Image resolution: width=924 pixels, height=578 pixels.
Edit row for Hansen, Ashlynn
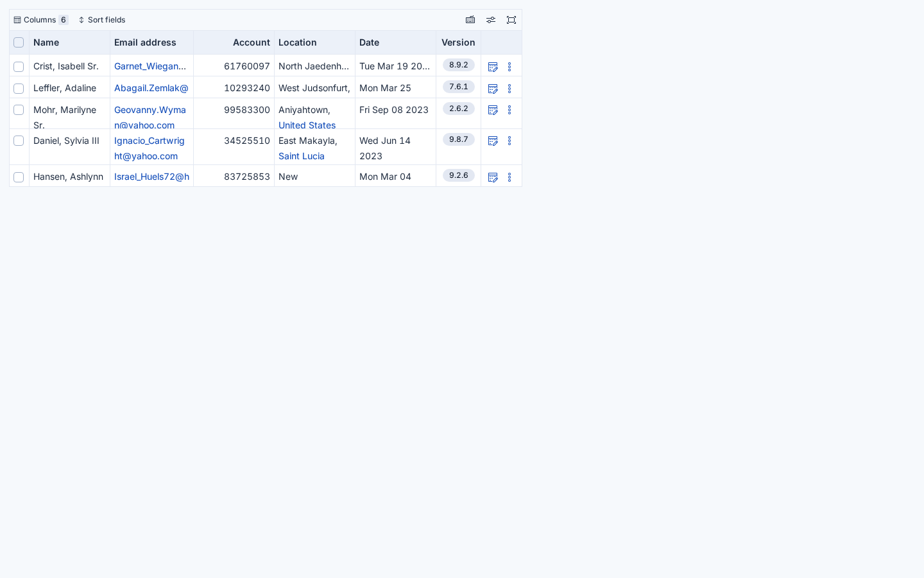(493, 177)
